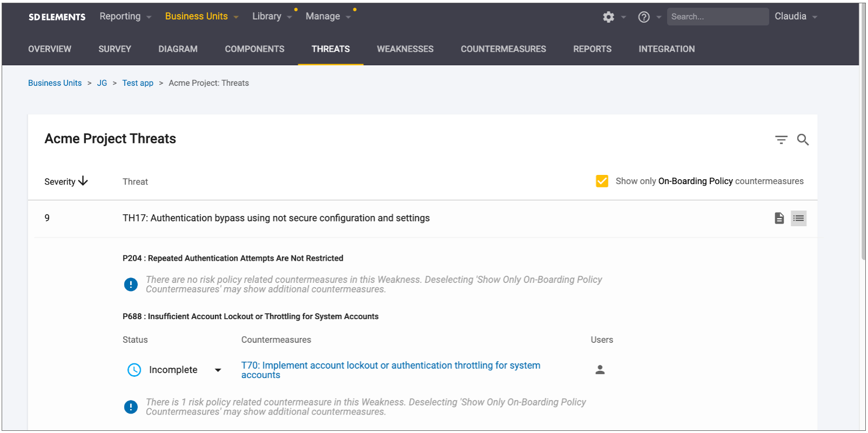Screen dimensions: 868x433
Task: Open the Library dropdown menu
Action: click(272, 16)
